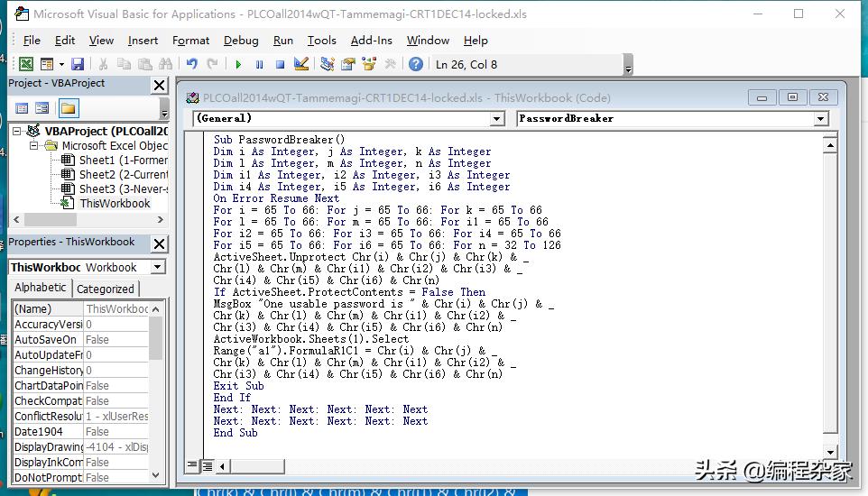Switch to the Categorized properties tab

pyautogui.click(x=106, y=289)
